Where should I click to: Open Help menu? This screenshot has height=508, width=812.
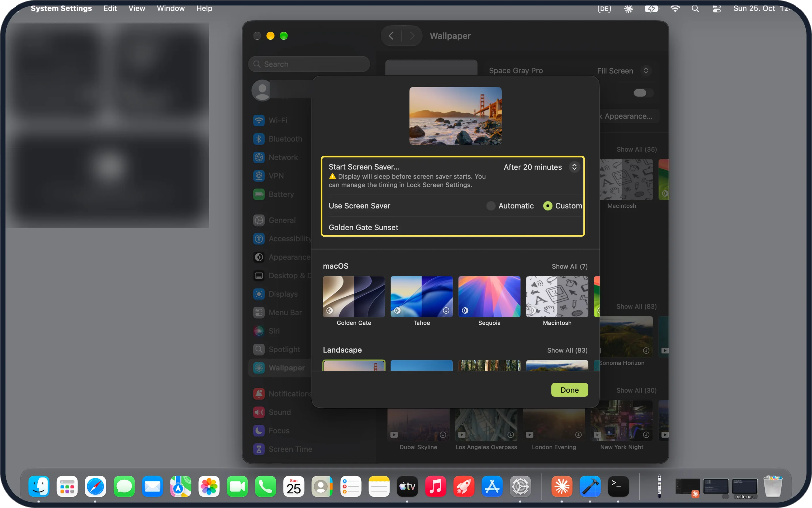[x=204, y=8]
